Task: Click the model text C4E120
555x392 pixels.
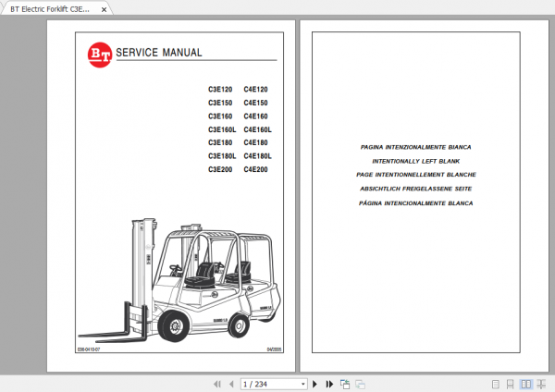Action: click(x=255, y=89)
